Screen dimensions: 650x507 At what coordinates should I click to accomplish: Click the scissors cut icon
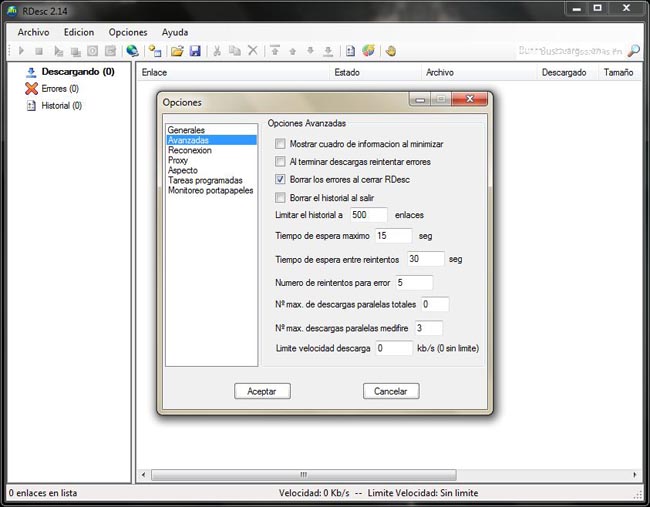click(217, 51)
